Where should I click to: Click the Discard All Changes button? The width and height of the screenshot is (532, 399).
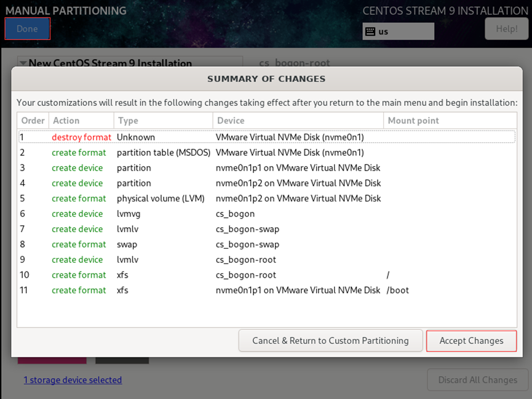(x=478, y=380)
